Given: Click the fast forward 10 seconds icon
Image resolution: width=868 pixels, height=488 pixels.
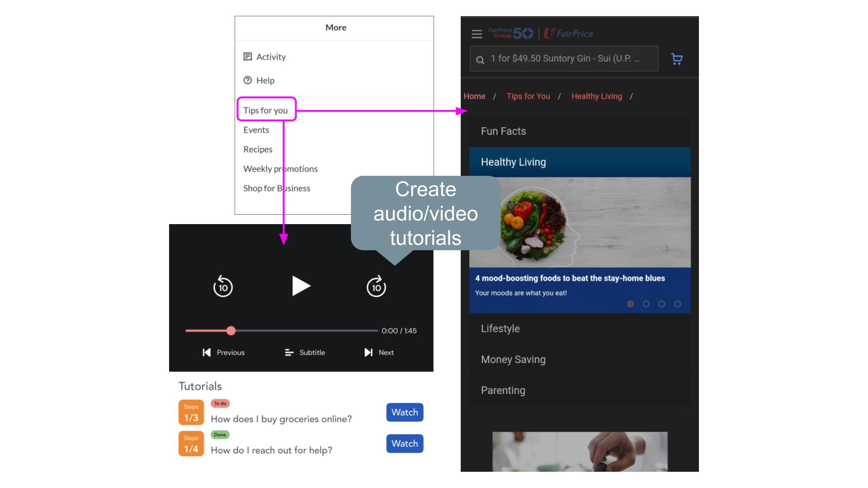Looking at the screenshot, I should (375, 286).
